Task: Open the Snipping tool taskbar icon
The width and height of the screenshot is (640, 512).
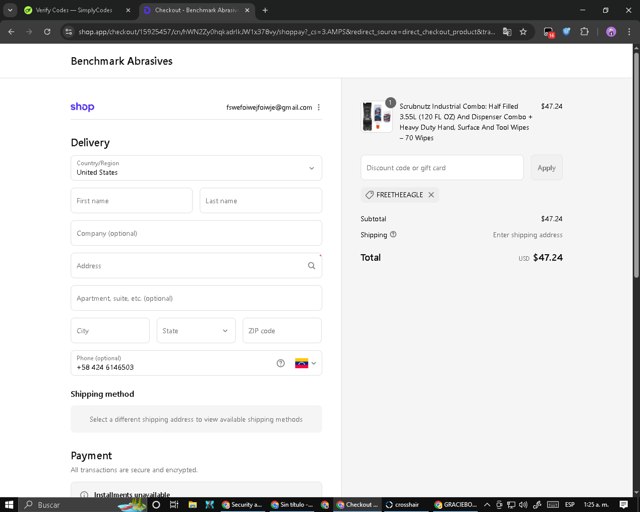Action: pyautogui.click(x=210, y=505)
